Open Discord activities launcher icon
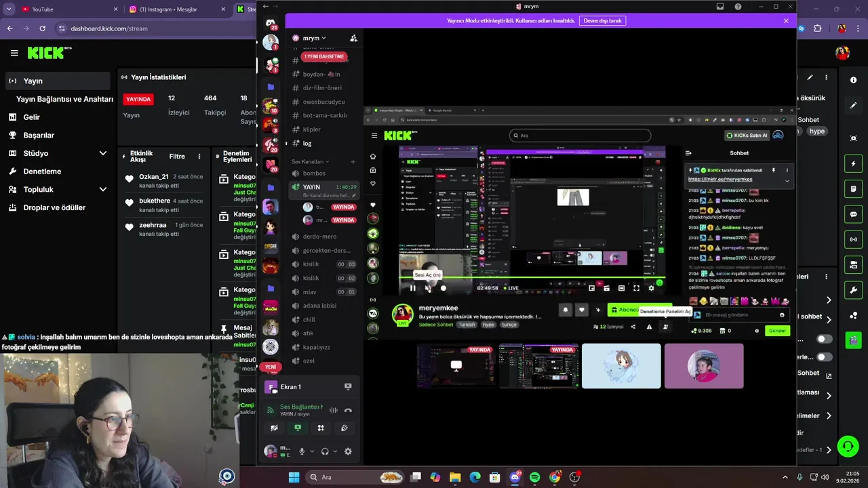 pyautogui.click(x=321, y=428)
